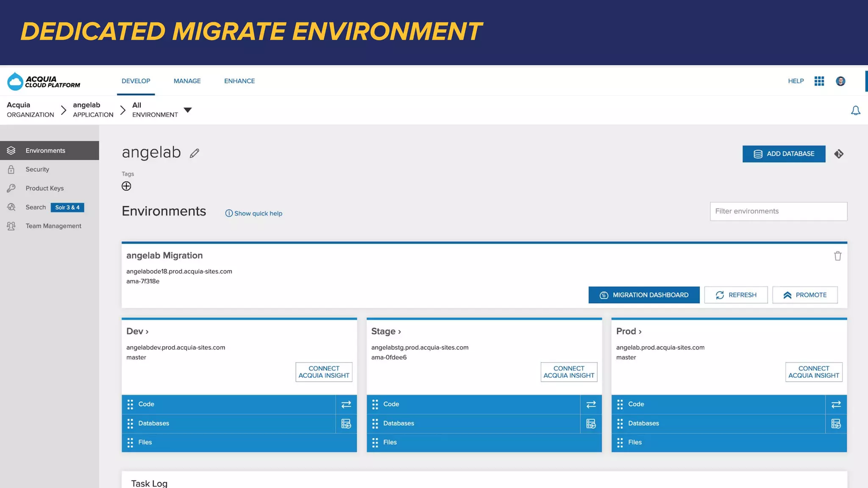Open the Help link
The image size is (868, 488).
pos(796,81)
